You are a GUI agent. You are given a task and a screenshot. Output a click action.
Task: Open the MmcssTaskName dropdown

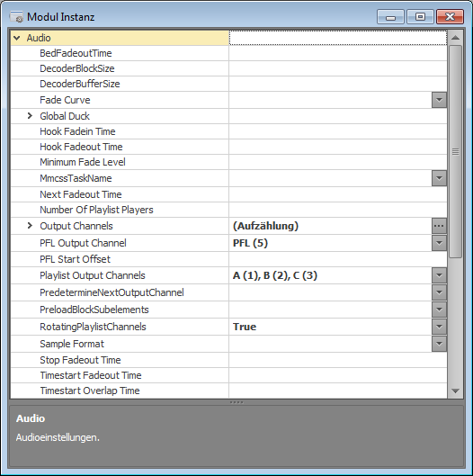[439, 178]
